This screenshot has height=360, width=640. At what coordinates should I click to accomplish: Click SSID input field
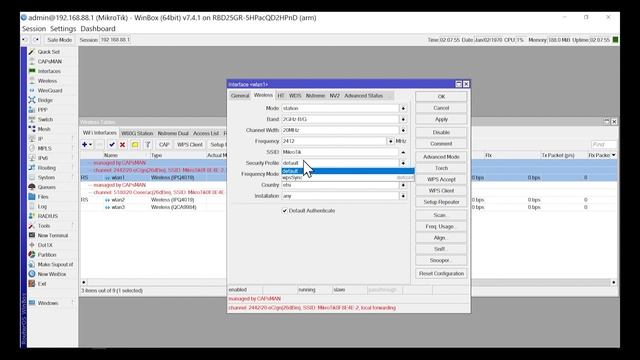coord(340,152)
